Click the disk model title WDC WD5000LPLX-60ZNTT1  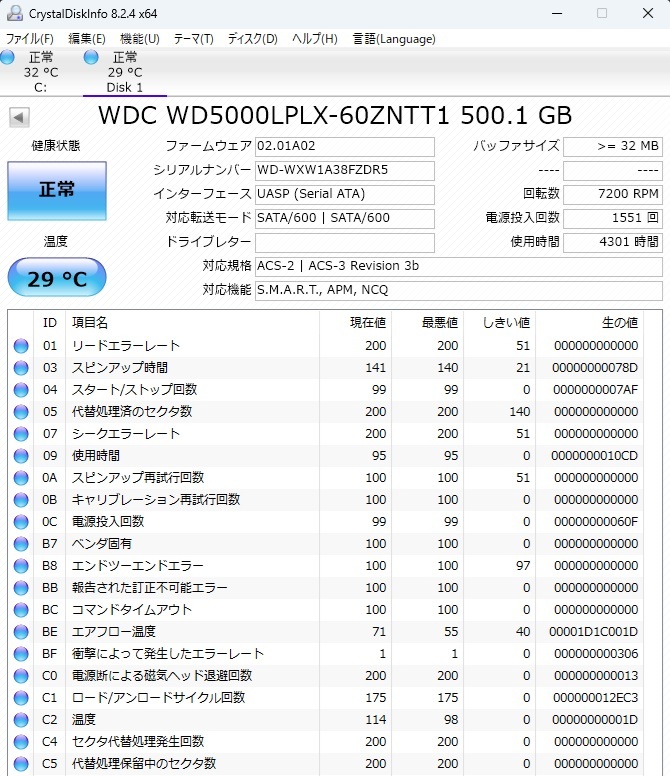[274, 116]
